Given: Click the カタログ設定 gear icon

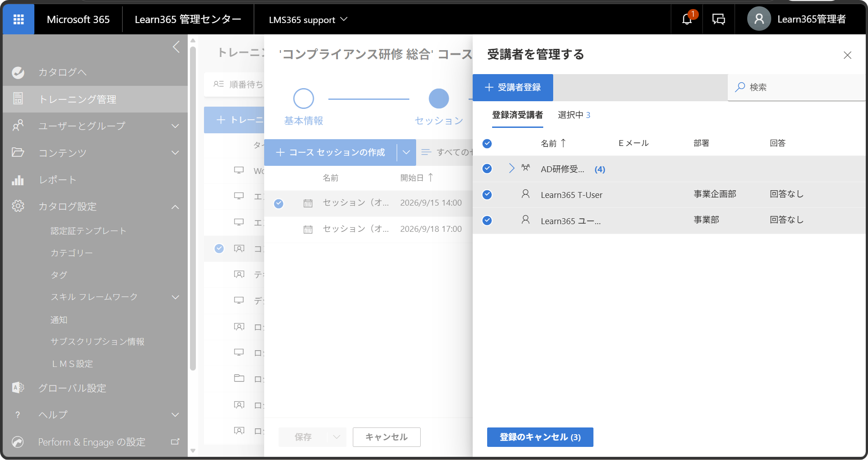Looking at the screenshot, I should pos(18,206).
